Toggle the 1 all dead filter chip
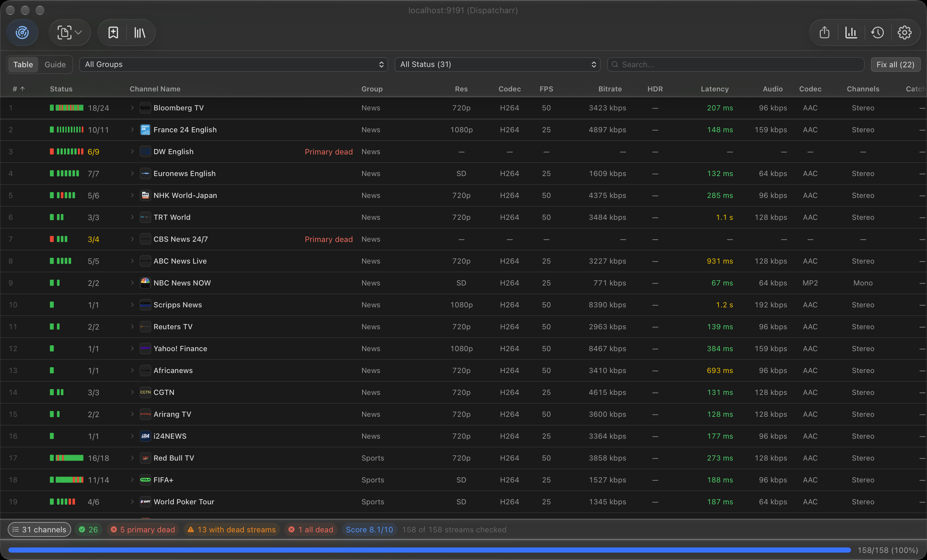 click(311, 529)
